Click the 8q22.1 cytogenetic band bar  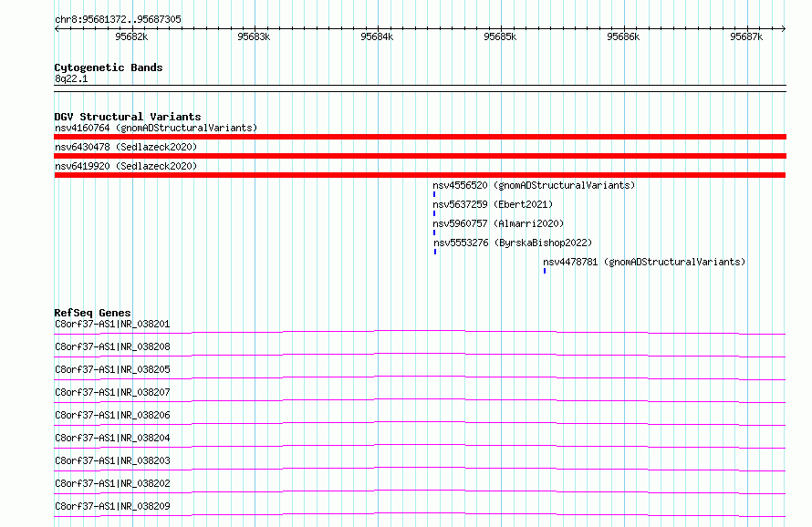coord(420,88)
